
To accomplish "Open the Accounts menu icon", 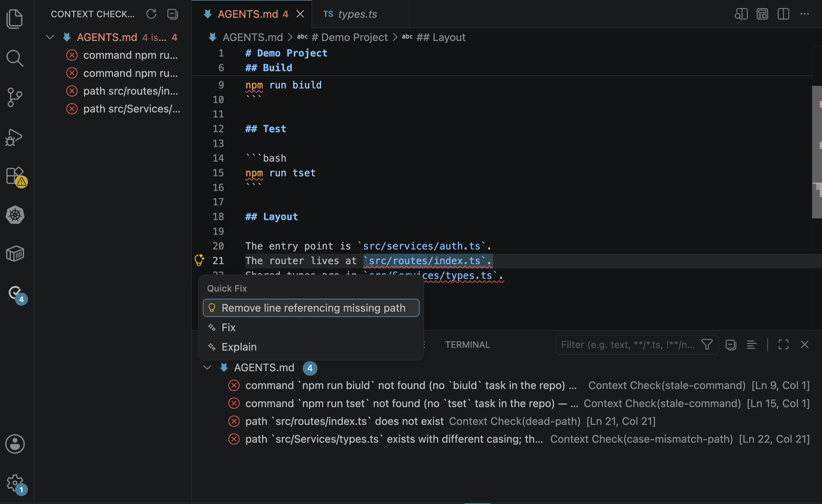I will [x=15, y=444].
